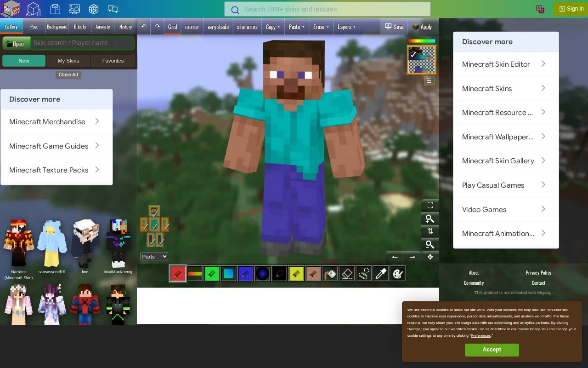588x368 pixels.
Task: Switch to the History tab
Action: click(126, 27)
